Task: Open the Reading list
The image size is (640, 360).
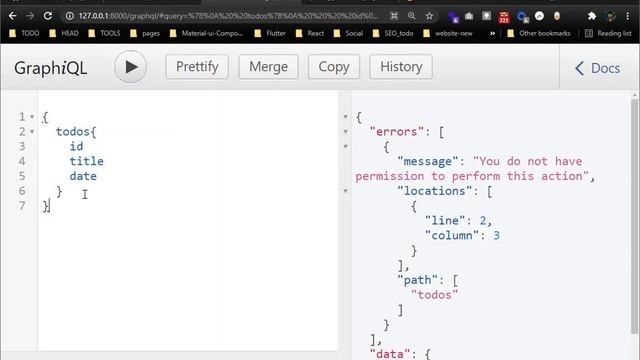Action: click(x=608, y=33)
